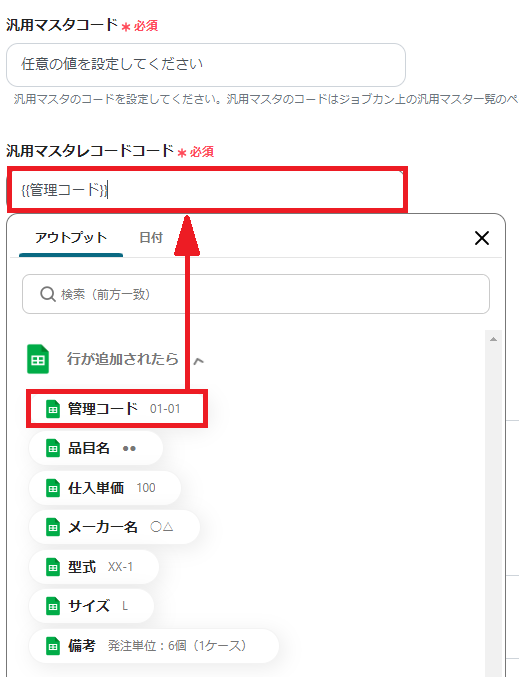Click the sheet icon on サイズ chip
The image size is (519, 677).
pos(53,607)
